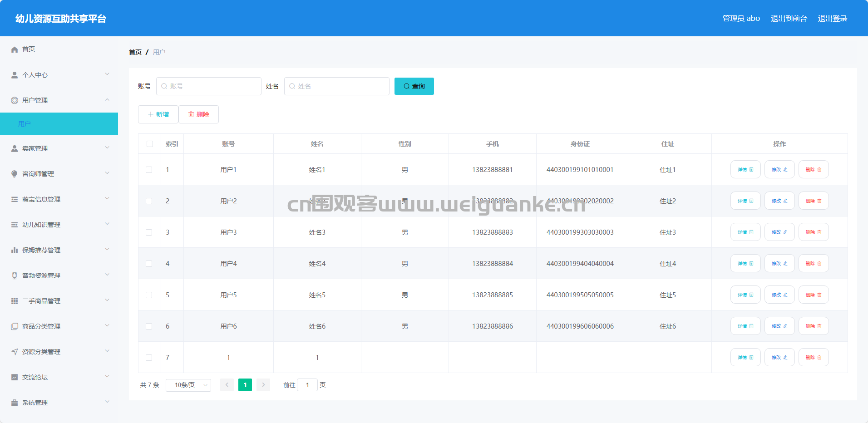
Task: Go to next page arrow
Action: 263,385
